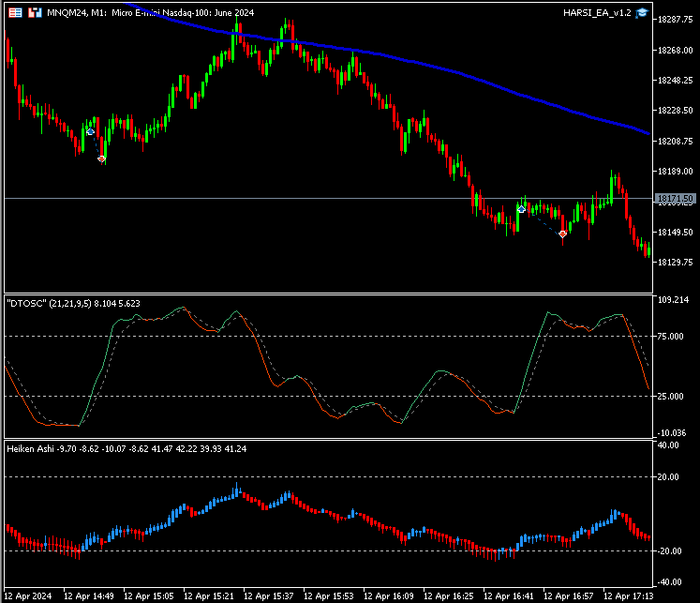700x603 pixels.
Task: Click the 18149.50 price axis label
Action: point(676,233)
